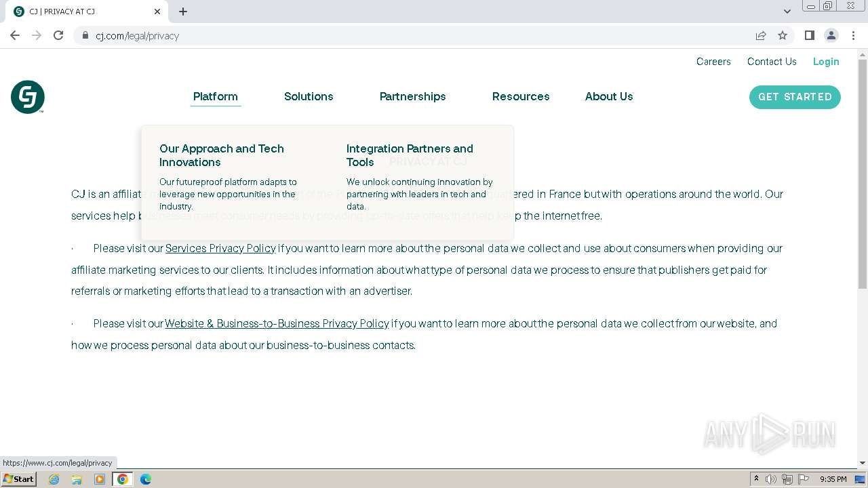Reload the page

(58, 35)
